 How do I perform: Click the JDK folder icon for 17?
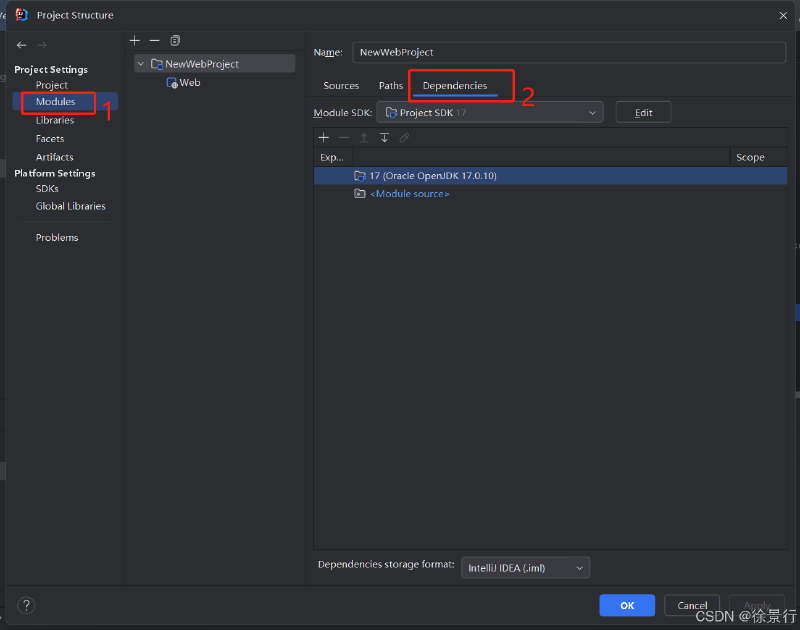click(x=360, y=176)
